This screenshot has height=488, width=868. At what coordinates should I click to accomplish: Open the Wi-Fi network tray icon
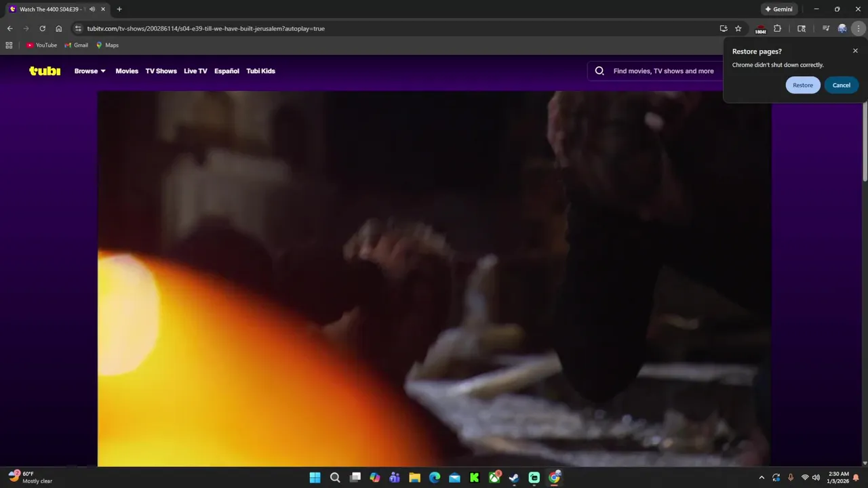[805, 477]
